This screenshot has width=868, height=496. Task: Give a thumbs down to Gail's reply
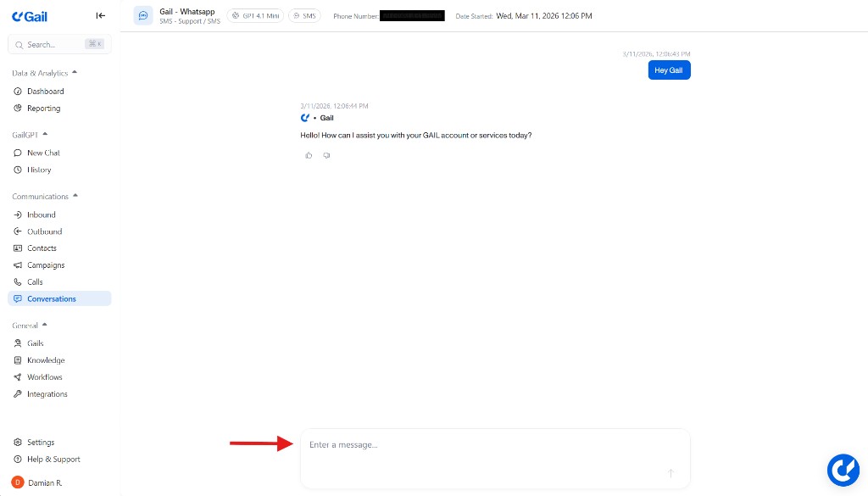326,155
